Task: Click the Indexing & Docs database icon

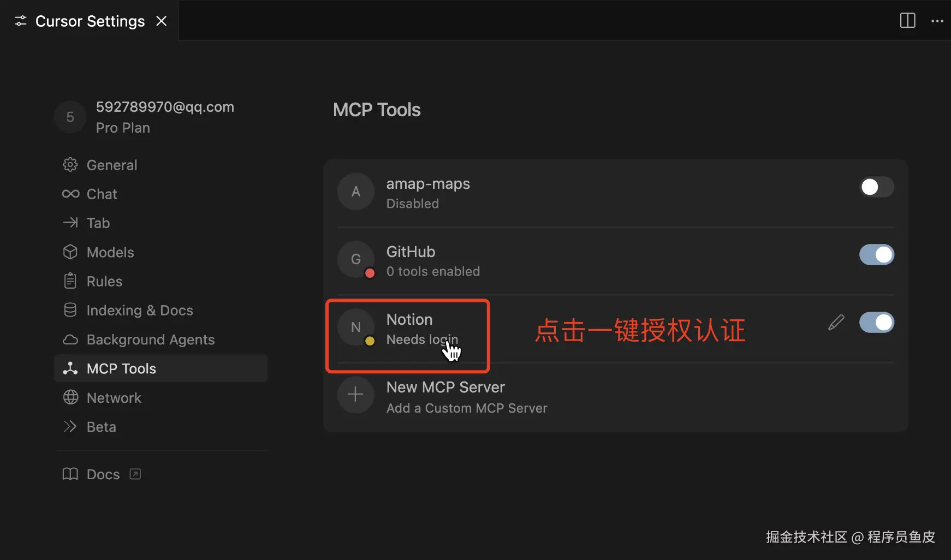Action: [70, 310]
